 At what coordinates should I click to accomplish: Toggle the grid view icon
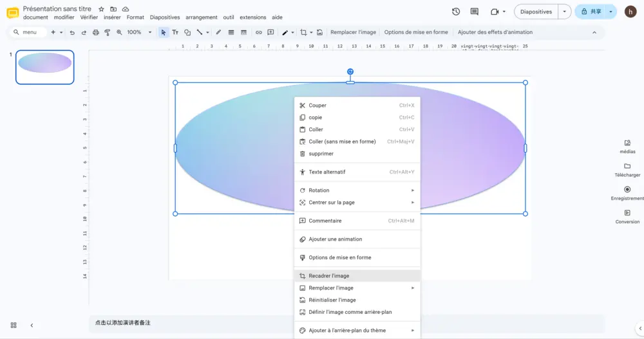point(14,325)
